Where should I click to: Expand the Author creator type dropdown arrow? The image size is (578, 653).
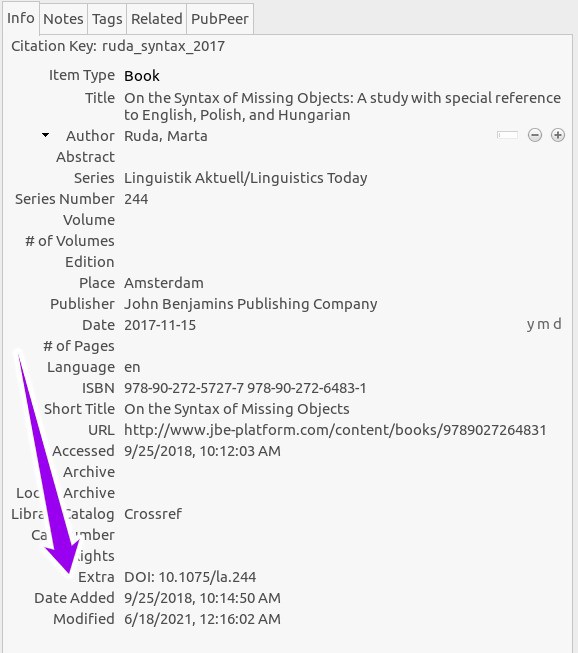[45, 135]
